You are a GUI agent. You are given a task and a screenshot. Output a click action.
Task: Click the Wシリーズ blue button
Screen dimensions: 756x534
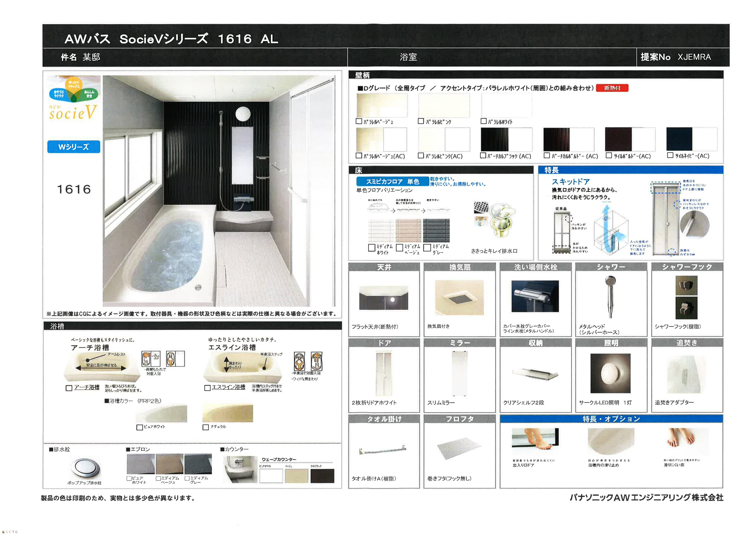coord(73,147)
